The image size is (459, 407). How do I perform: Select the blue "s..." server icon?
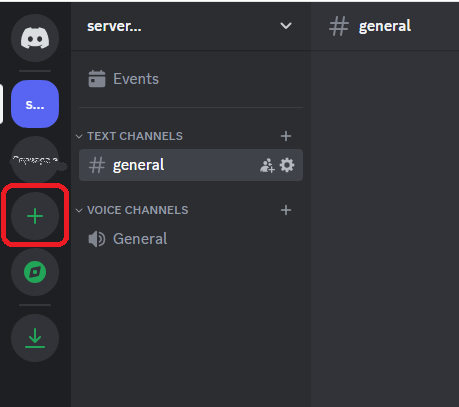pyautogui.click(x=35, y=104)
